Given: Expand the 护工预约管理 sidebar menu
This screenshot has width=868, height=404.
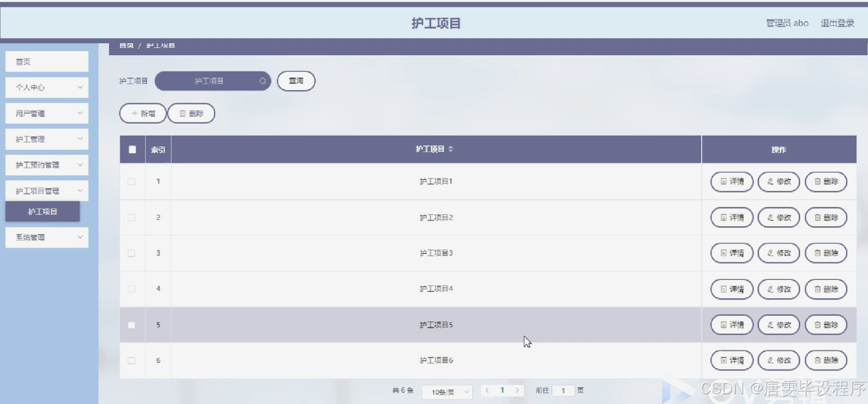Looking at the screenshot, I should click(x=47, y=165).
